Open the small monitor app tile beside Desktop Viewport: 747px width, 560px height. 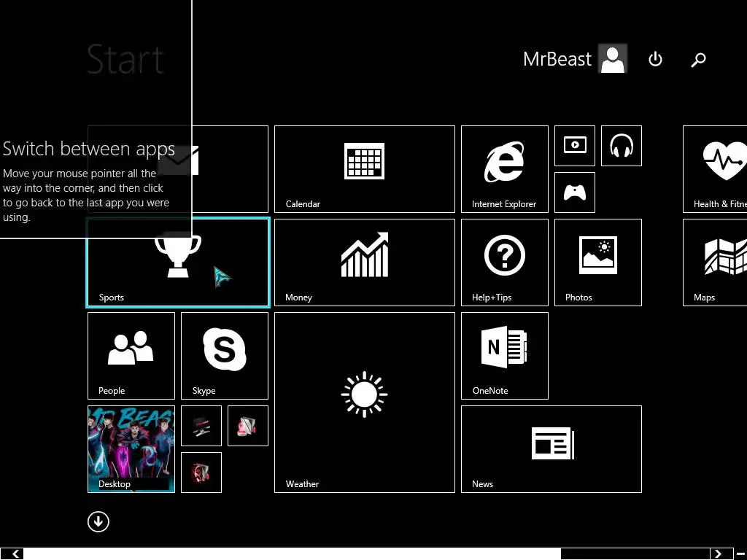(201, 426)
